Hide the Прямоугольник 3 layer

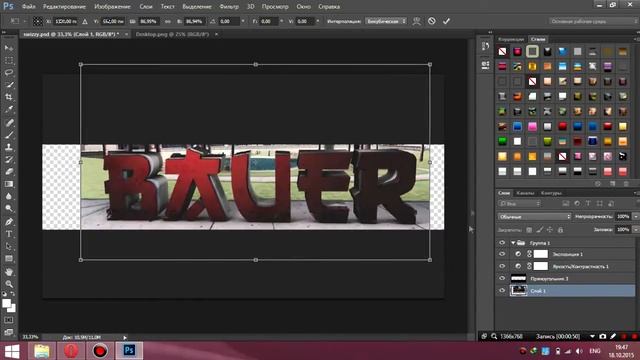[502, 278]
